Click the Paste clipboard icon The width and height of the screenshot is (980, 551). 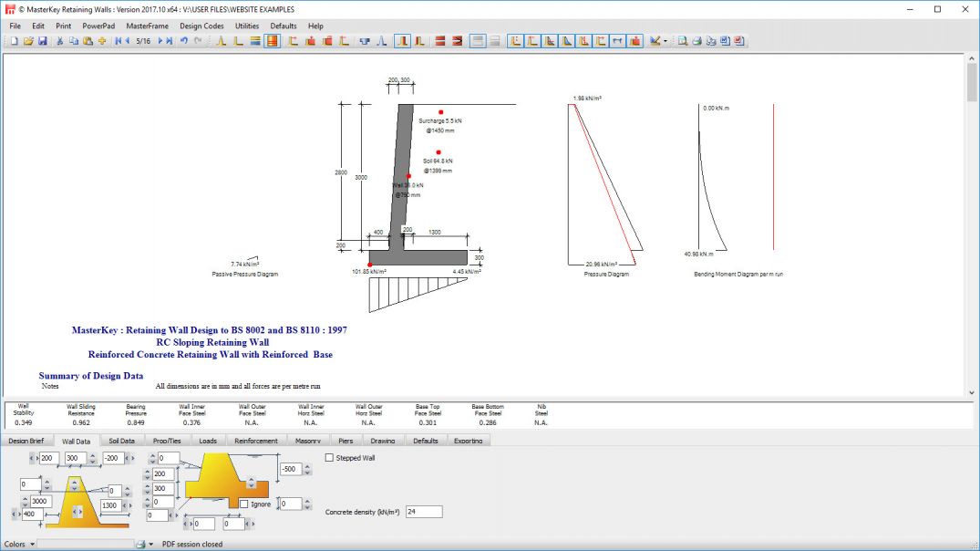point(88,41)
